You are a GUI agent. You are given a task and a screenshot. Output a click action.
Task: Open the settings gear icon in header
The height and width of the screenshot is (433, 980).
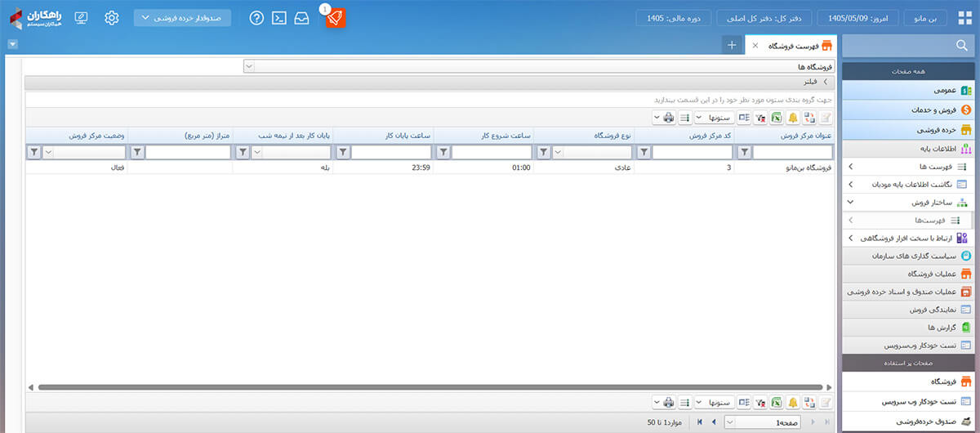coord(112,18)
